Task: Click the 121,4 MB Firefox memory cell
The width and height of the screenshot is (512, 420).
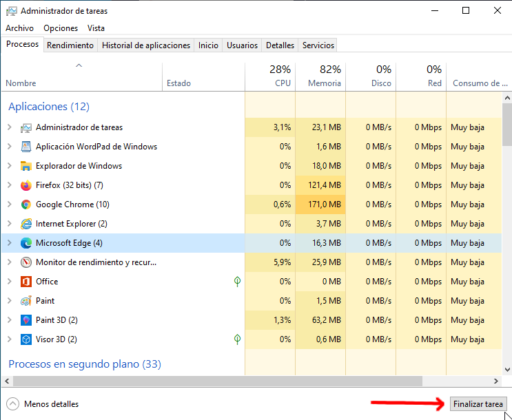Action: click(x=320, y=185)
